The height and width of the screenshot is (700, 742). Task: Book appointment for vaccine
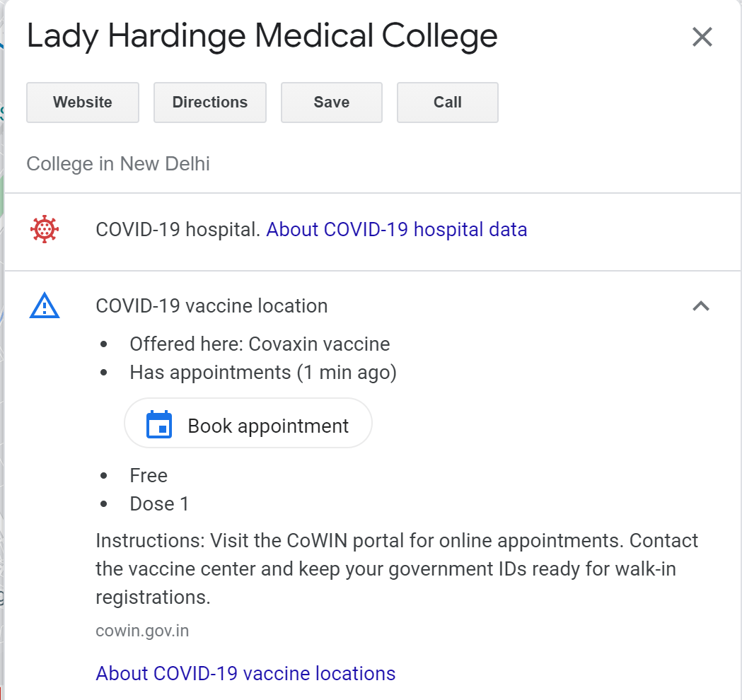(x=248, y=424)
